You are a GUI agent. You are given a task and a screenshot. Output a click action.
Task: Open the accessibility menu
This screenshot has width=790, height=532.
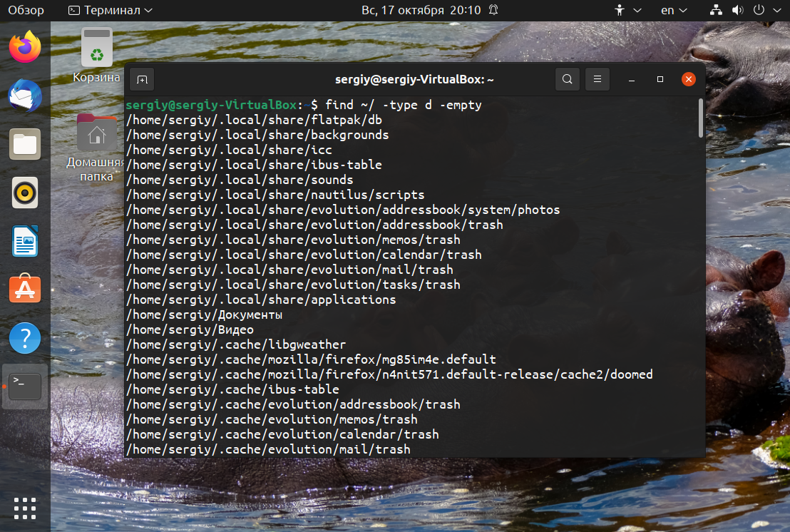click(627, 10)
